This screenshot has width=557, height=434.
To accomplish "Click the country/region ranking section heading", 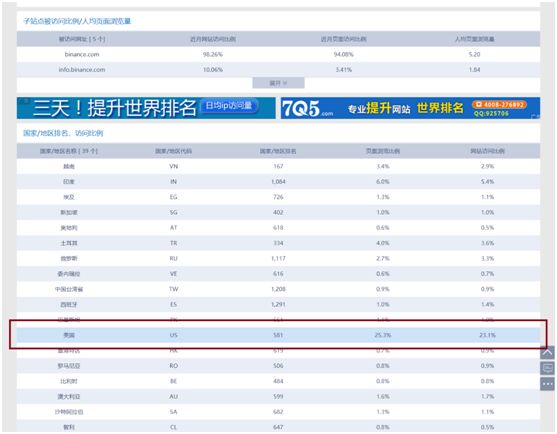I will pyautogui.click(x=63, y=133).
